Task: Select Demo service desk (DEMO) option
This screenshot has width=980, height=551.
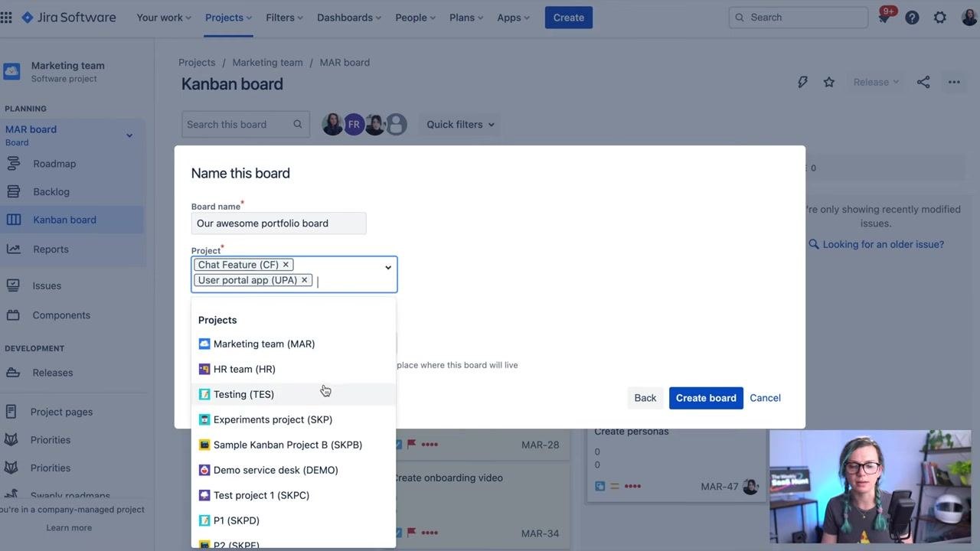Action: point(293,470)
